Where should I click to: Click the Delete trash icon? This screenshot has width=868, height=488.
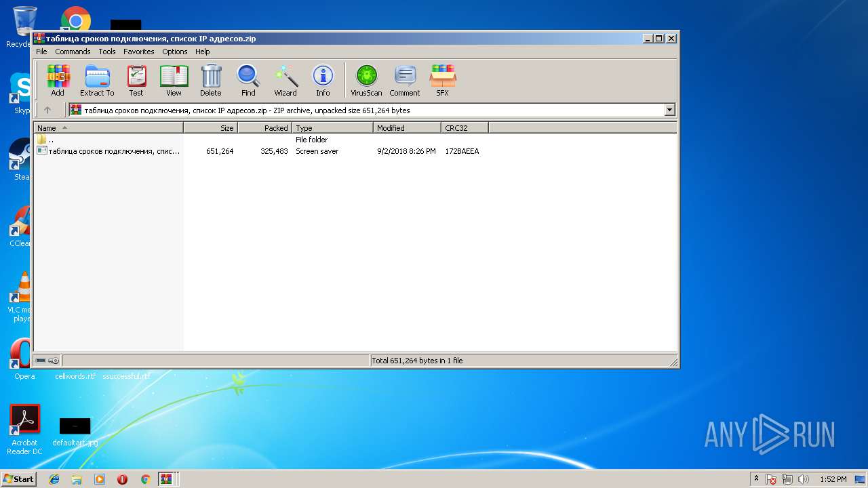[x=211, y=81]
